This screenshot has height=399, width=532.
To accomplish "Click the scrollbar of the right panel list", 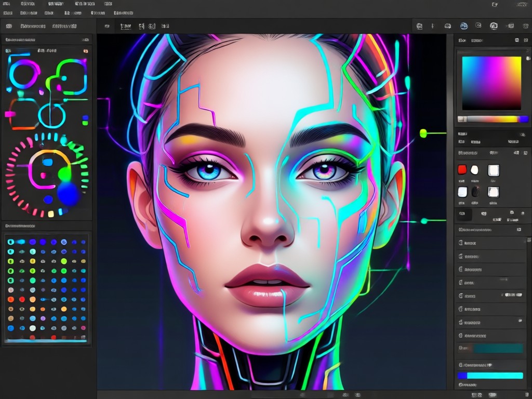I will point(529,288).
